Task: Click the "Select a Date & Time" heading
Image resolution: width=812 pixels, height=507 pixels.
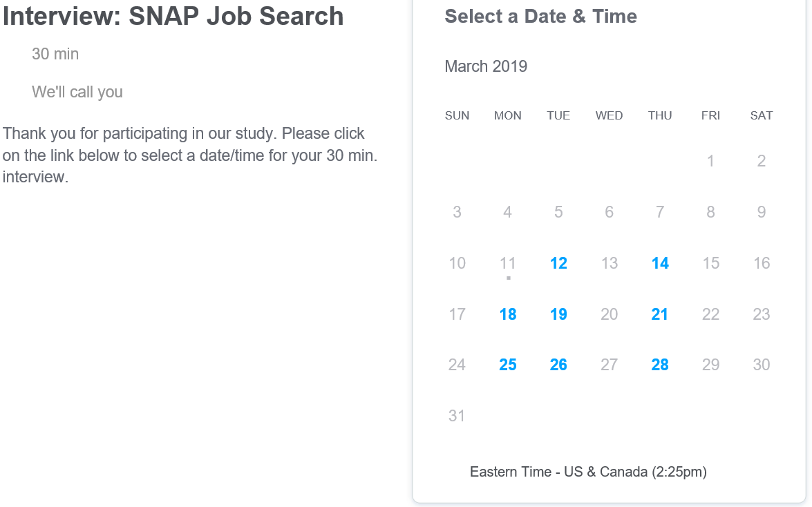Action: coord(540,17)
